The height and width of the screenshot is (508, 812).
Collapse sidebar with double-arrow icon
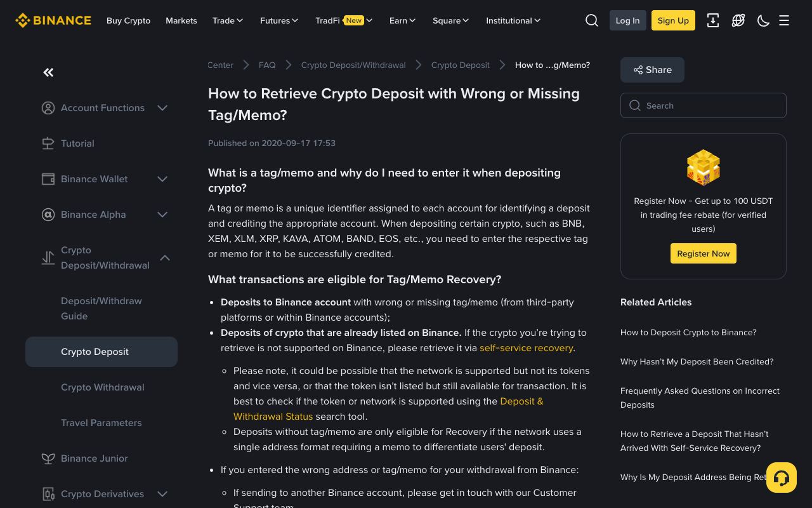[48, 72]
